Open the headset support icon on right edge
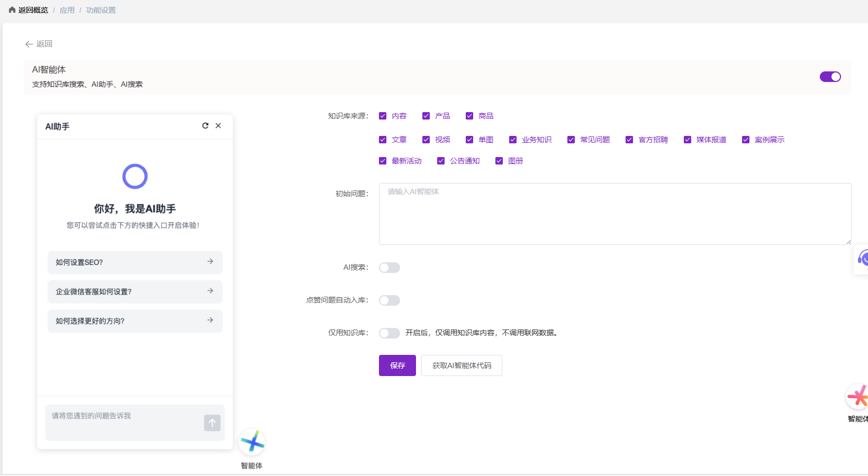This screenshot has height=476, width=868. [862, 259]
